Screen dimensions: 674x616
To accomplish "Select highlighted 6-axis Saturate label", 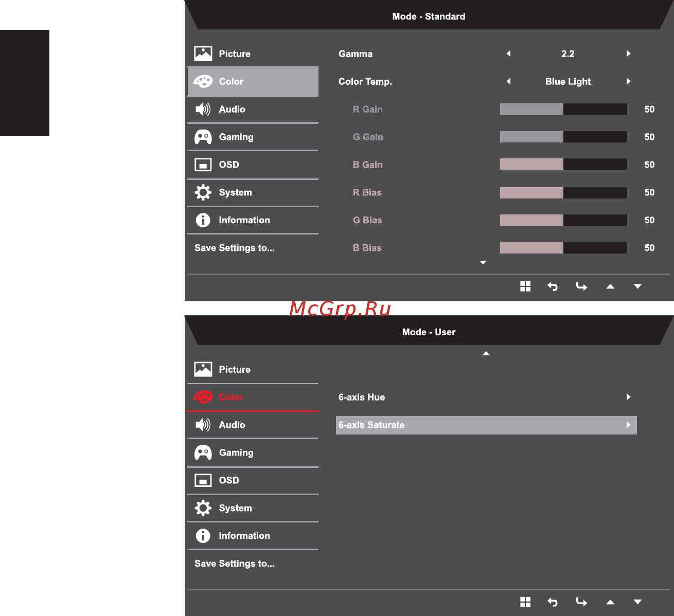I will pyautogui.click(x=371, y=425).
